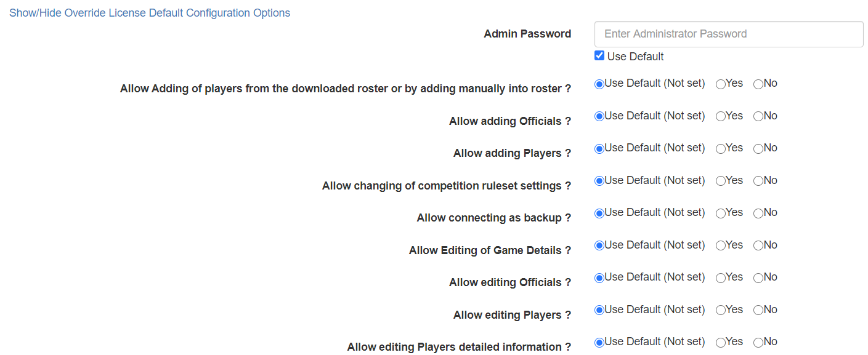This screenshot has width=868, height=355.
Task: Select Yes for changing competition ruleset settings
Action: [x=721, y=181]
